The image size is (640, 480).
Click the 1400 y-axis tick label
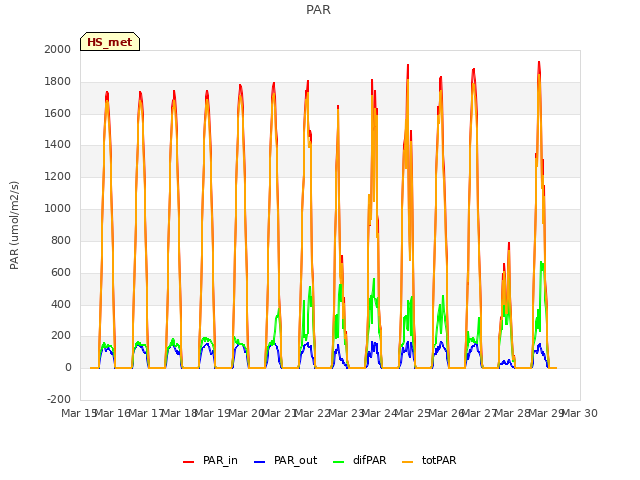coord(58,144)
